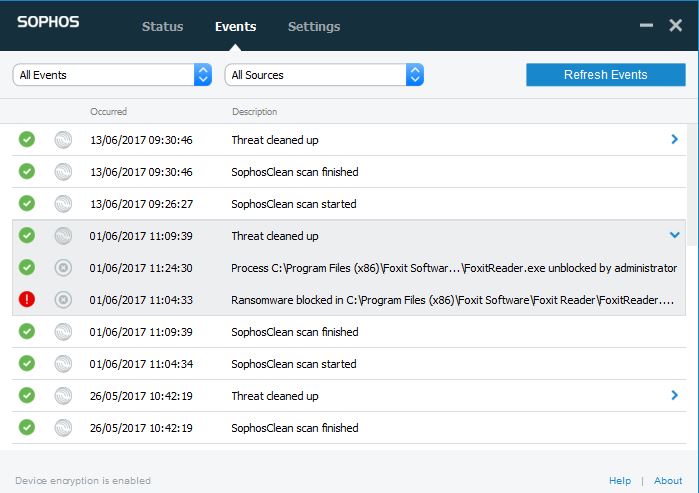Collapse 01/06/2017 Threat cleaned up details chevron

[674, 235]
